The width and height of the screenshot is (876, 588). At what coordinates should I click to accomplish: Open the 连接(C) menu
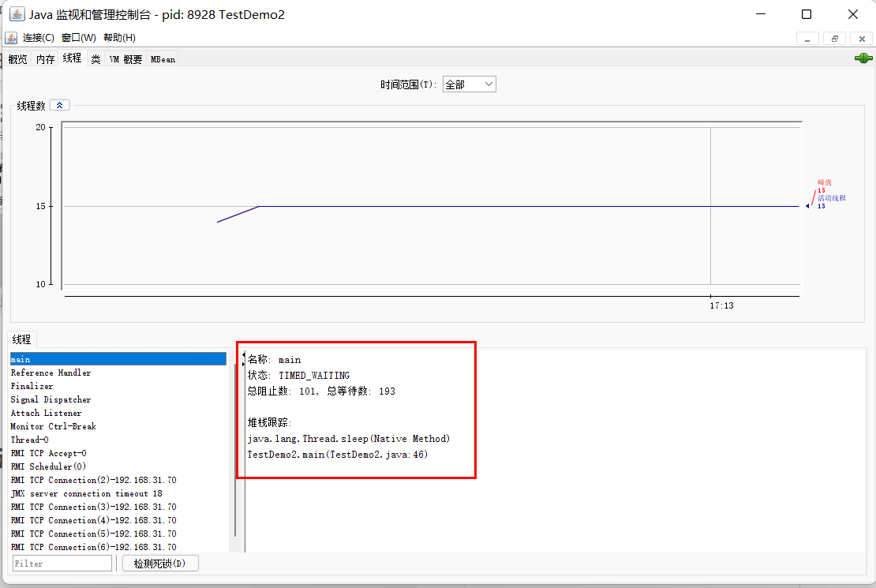38,37
